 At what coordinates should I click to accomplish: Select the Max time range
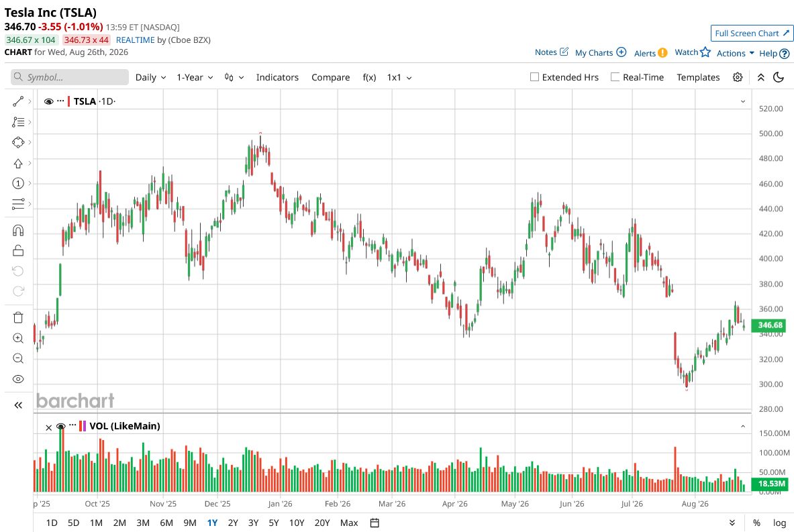349,523
